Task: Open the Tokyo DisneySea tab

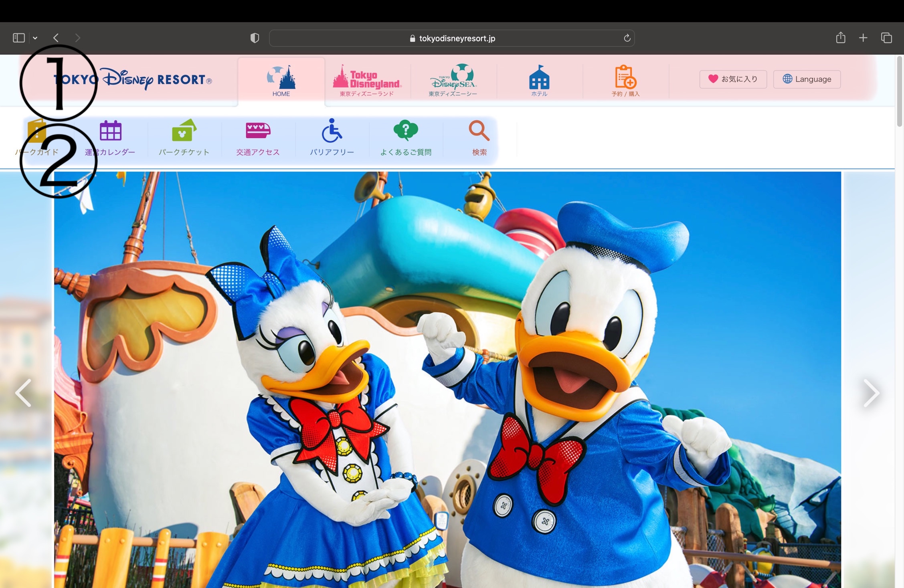Action: click(453, 81)
